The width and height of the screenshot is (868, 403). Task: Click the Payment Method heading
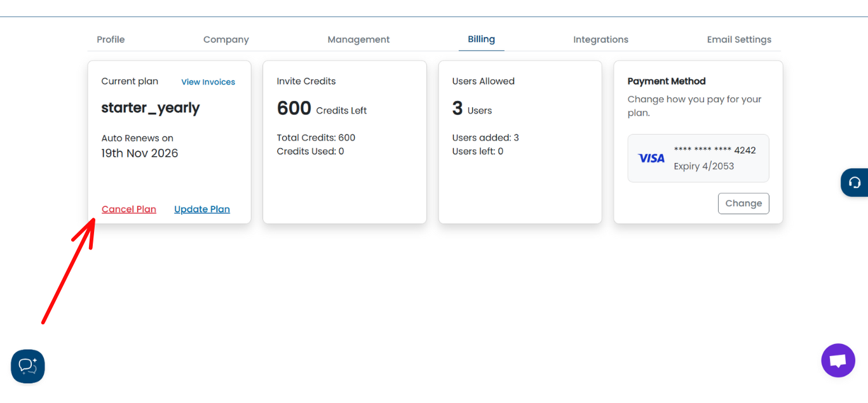[667, 81]
